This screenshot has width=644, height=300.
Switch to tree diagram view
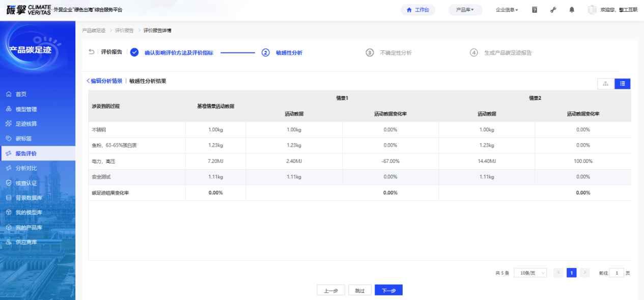click(606, 84)
